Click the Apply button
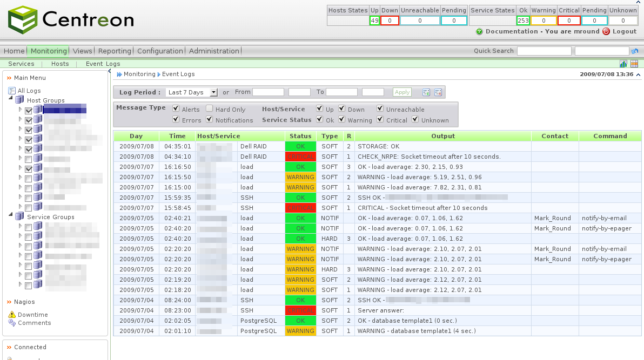The image size is (644, 360). pyautogui.click(x=402, y=92)
